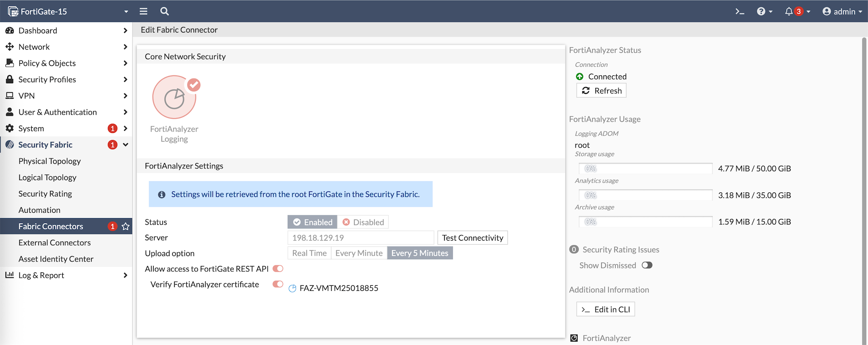Open Physical Topology page

50,161
